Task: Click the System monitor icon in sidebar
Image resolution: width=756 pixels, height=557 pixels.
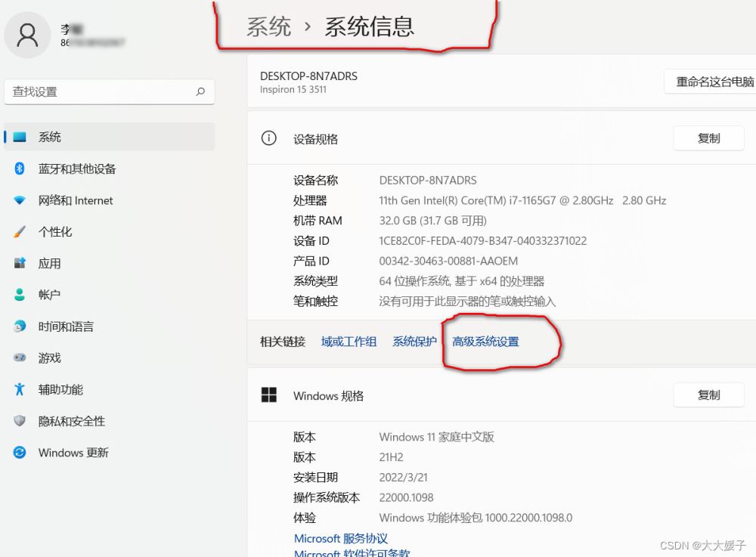Action: click(20, 137)
